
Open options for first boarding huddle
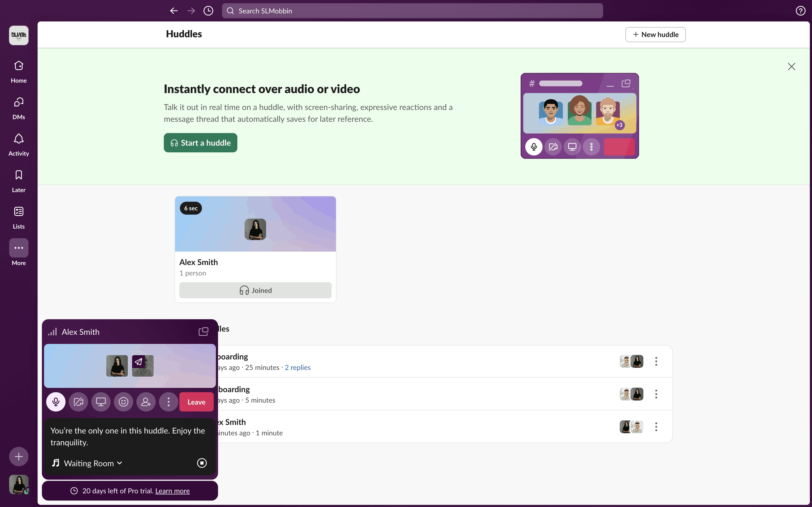click(x=656, y=361)
